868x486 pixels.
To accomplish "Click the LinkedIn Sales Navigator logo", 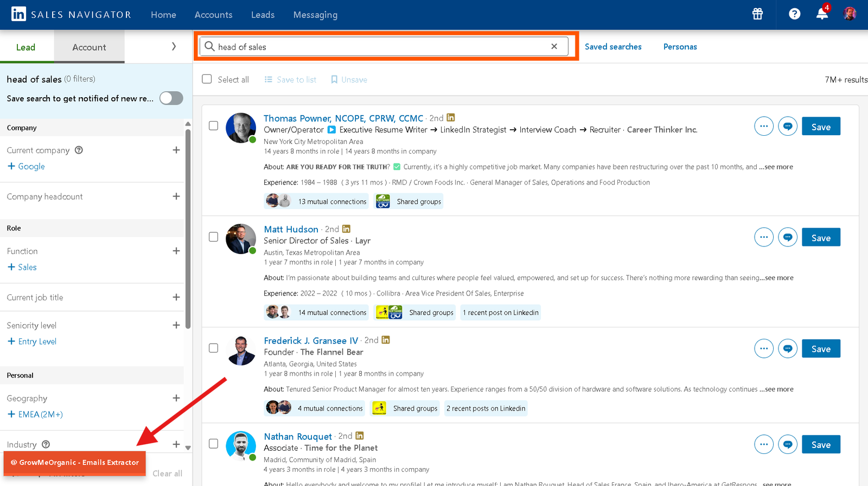I will [72, 14].
